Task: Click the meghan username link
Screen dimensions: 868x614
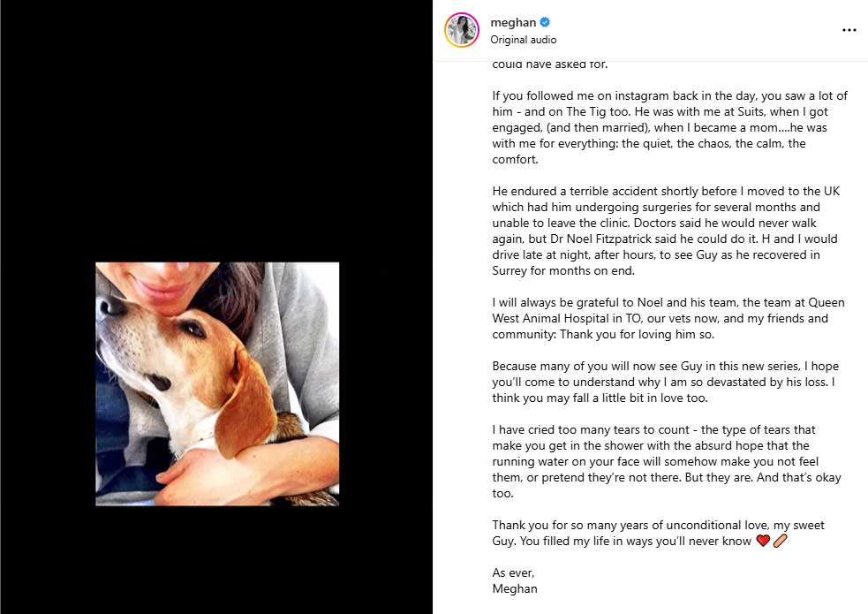Action: (x=513, y=23)
